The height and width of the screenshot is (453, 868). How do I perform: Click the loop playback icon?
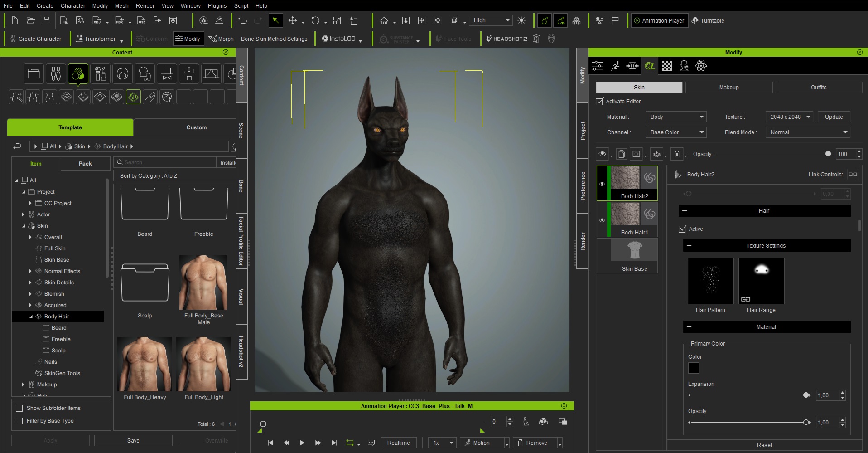coord(350,443)
